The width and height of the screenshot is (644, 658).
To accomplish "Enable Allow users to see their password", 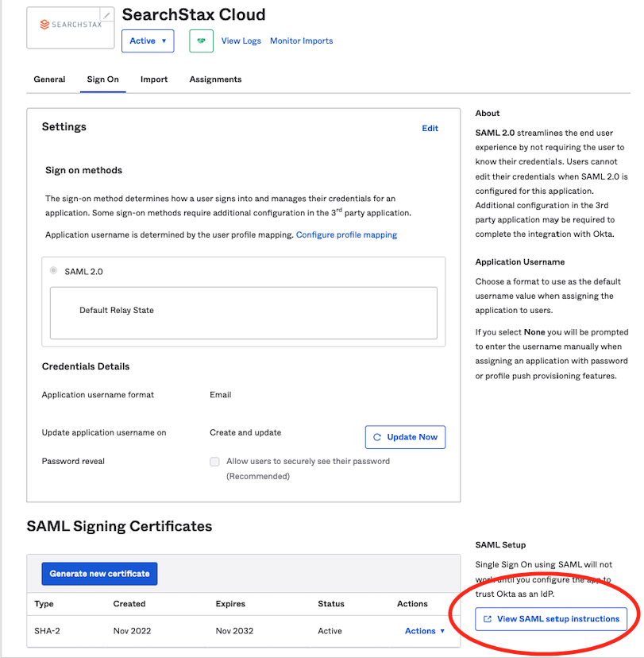I will pyautogui.click(x=214, y=462).
